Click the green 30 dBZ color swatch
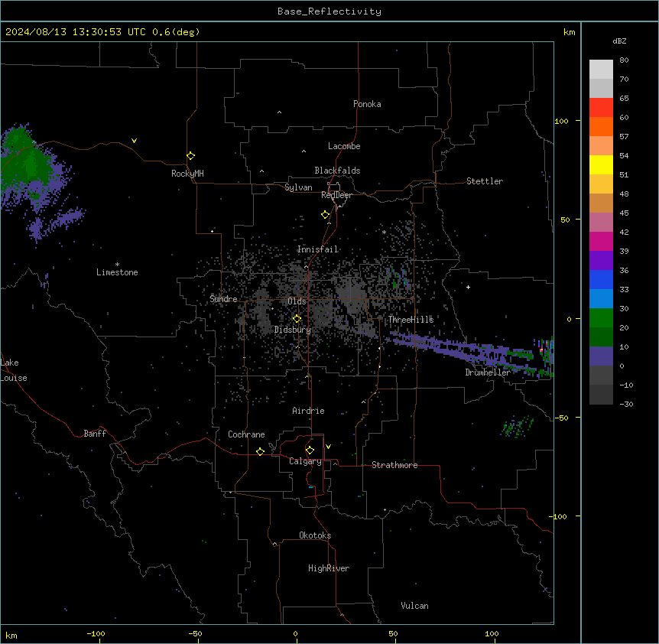 [x=601, y=318]
